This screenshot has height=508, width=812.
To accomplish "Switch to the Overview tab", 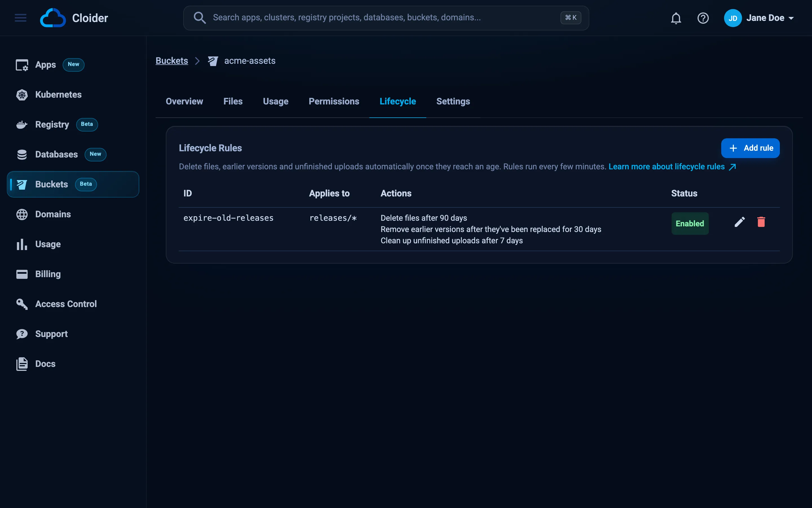I will [184, 102].
